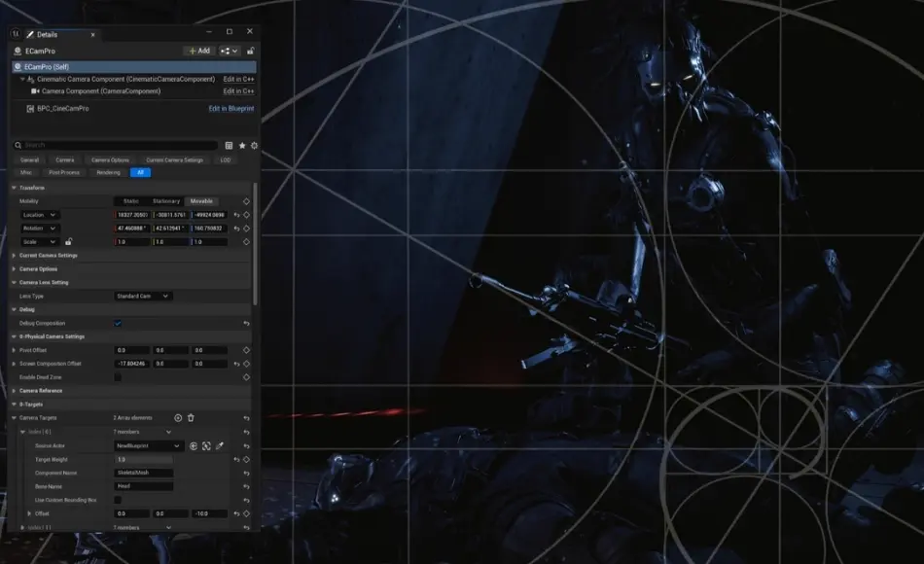
Task: Reset Screen Composition Offset to default
Action: [x=236, y=365]
